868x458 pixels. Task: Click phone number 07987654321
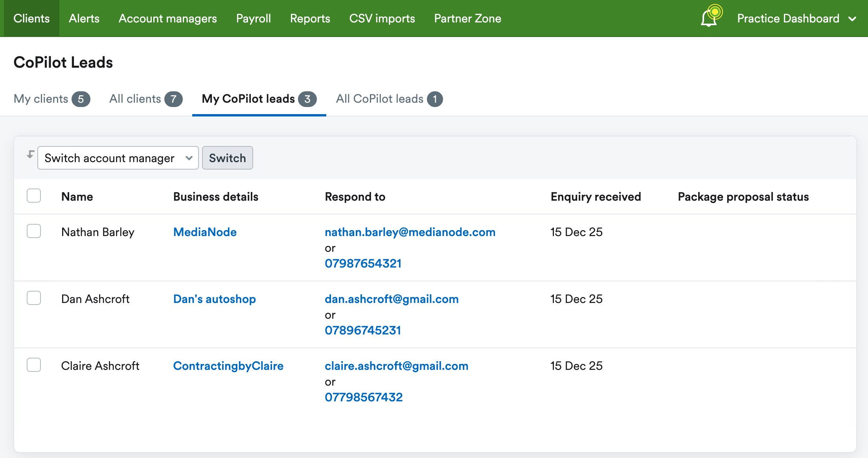point(363,263)
